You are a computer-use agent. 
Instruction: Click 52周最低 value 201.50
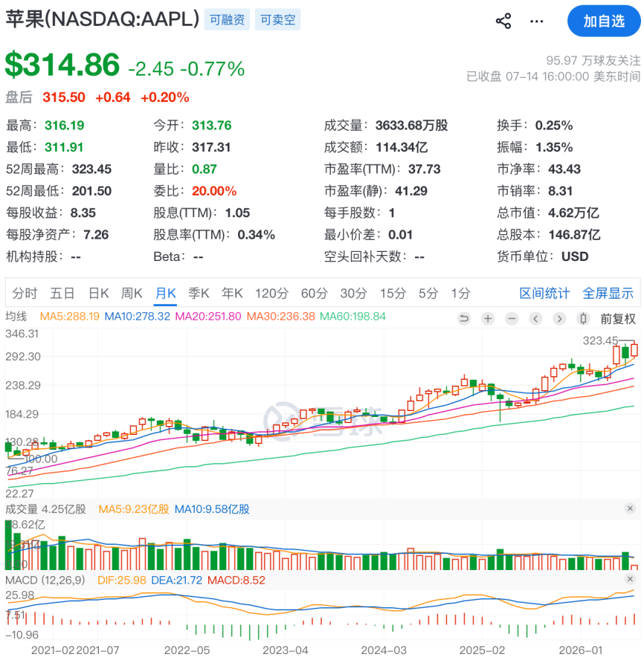pos(91,191)
